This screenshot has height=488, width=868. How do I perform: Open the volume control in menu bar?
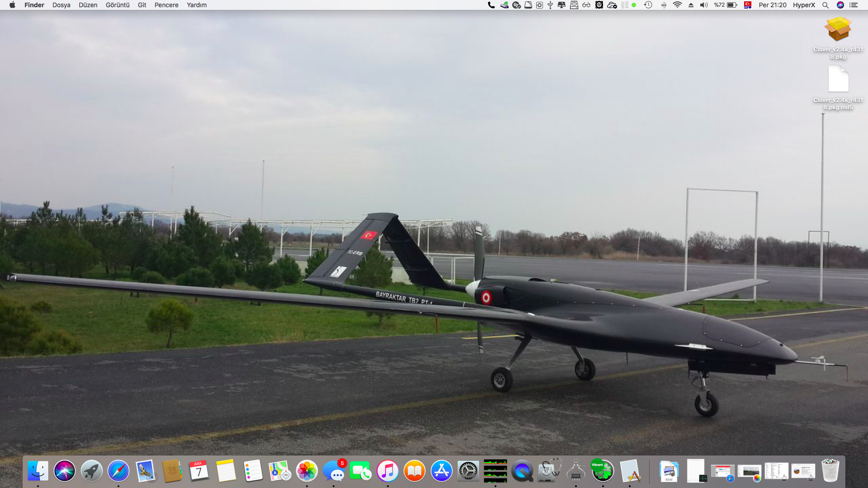pyautogui.click(x=704, y=5)
